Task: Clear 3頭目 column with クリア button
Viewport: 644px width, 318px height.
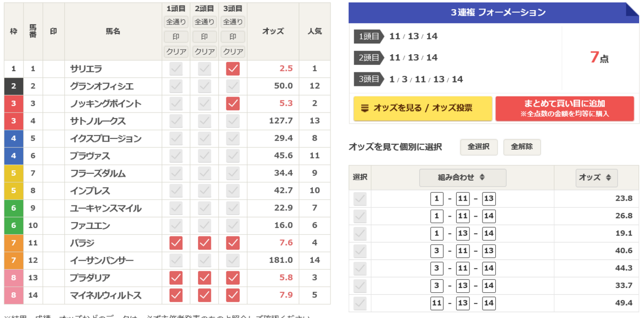Action: pyautogui.click(x=233, y=52)
